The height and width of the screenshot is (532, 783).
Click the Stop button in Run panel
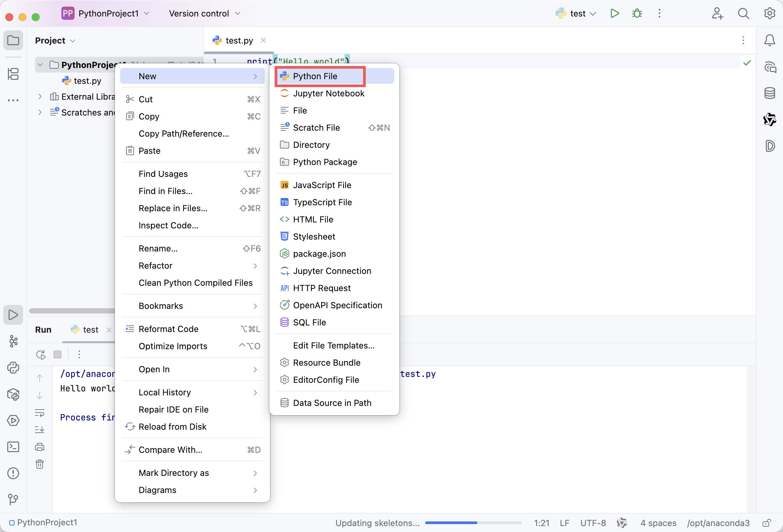(58, 354)
